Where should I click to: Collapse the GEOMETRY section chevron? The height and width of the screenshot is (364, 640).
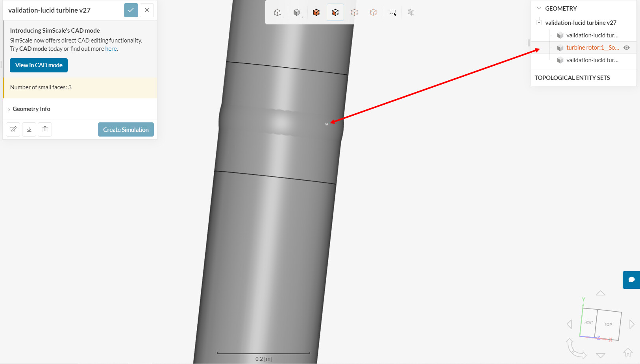tap(538, 8)
